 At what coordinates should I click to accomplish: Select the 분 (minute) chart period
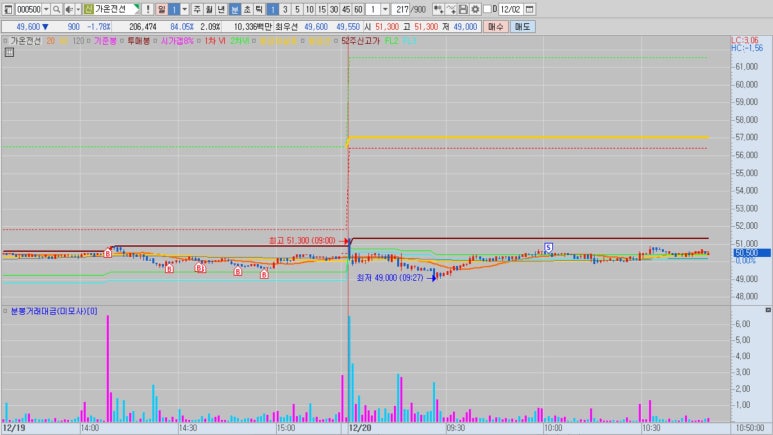(235, 9)
